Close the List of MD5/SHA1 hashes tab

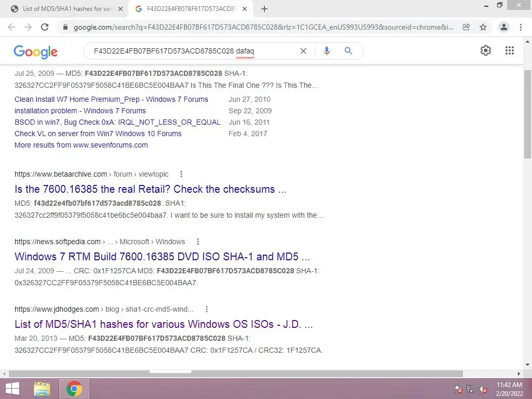click(x=121, y=9)
